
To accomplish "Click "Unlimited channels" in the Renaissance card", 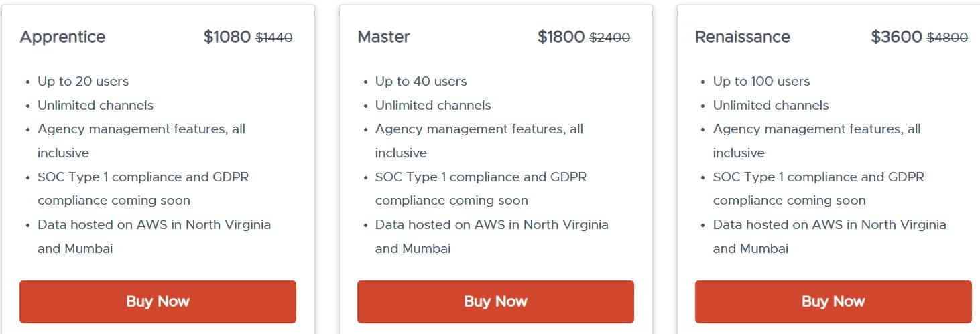I will pyautogui.click(x=771, y=106).
